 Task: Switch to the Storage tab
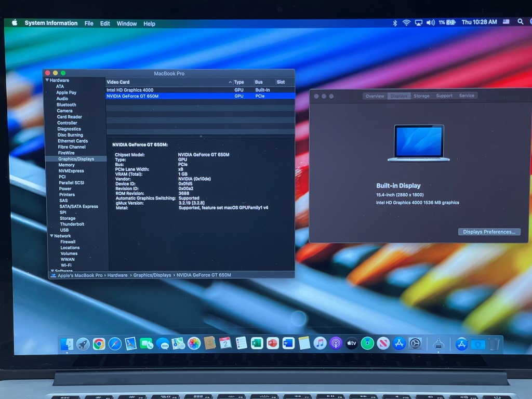pyautogui.click(x=421, y=96)
